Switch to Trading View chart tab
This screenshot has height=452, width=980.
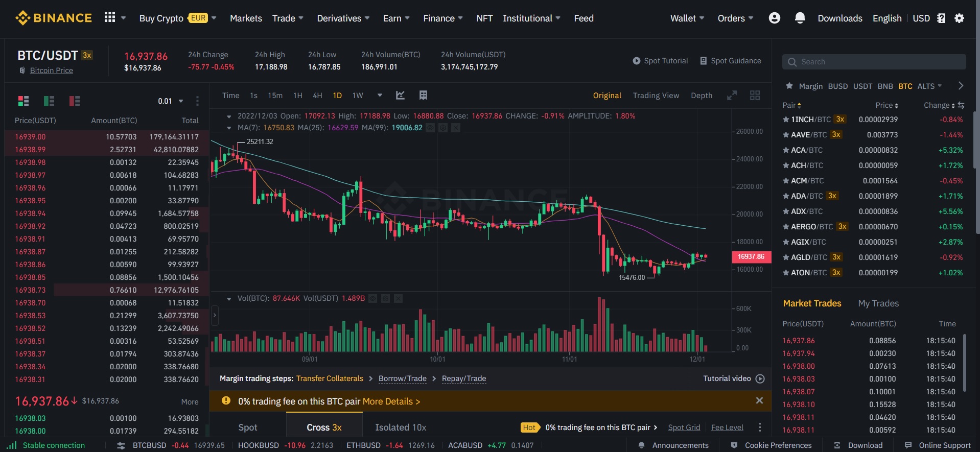coord(656,96)
